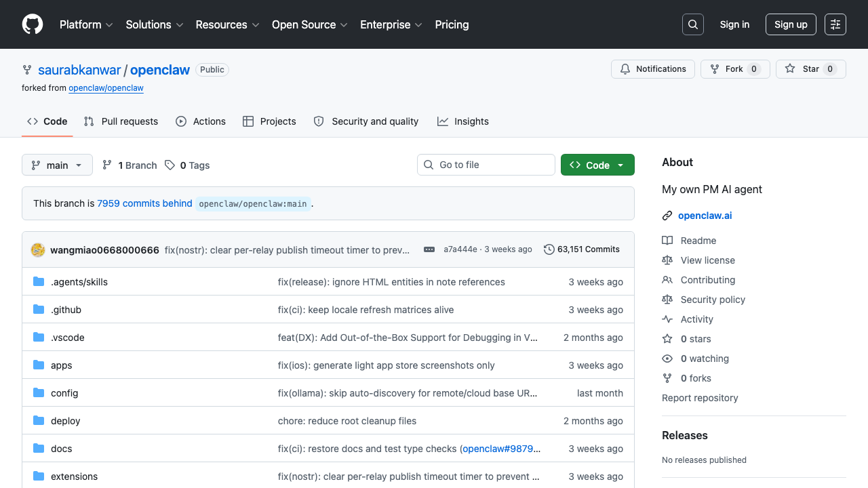This screenshot has height=488, width=868.
Task: Click the extensions folder icon
Action: pos(39,476)
